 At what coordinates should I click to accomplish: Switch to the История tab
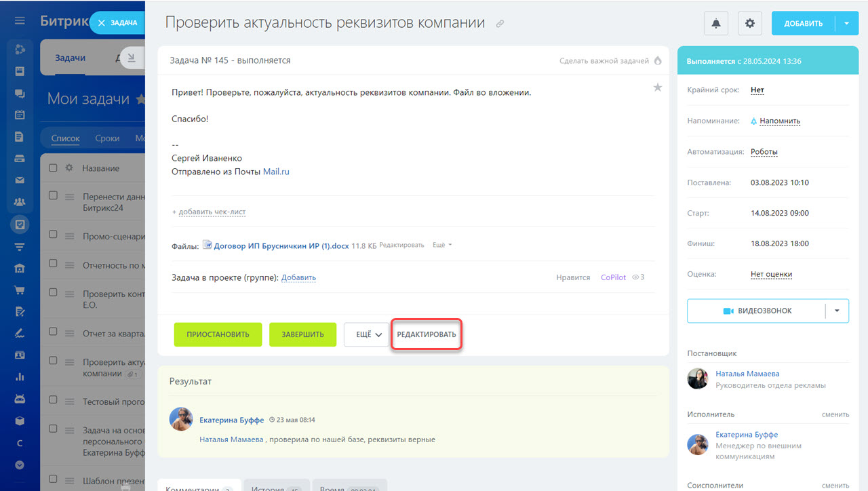click(x=277, y=486)
